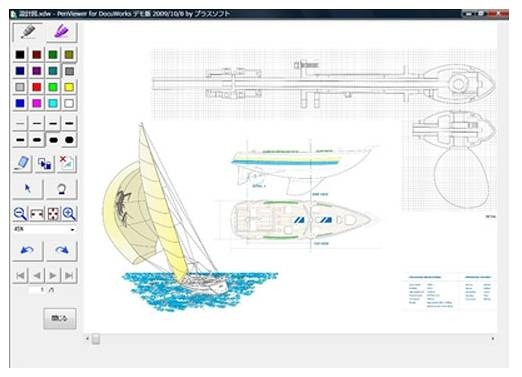Redo the last undone stroke
Viewport: 522px width, 377px height.
click(x=62, y=250)
